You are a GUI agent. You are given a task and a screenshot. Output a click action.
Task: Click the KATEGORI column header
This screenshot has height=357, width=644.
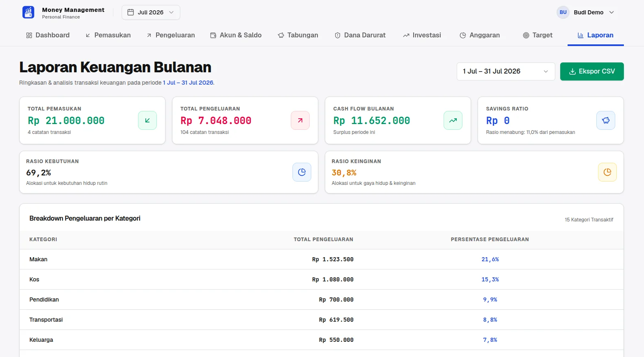click(x=43, y=240)
